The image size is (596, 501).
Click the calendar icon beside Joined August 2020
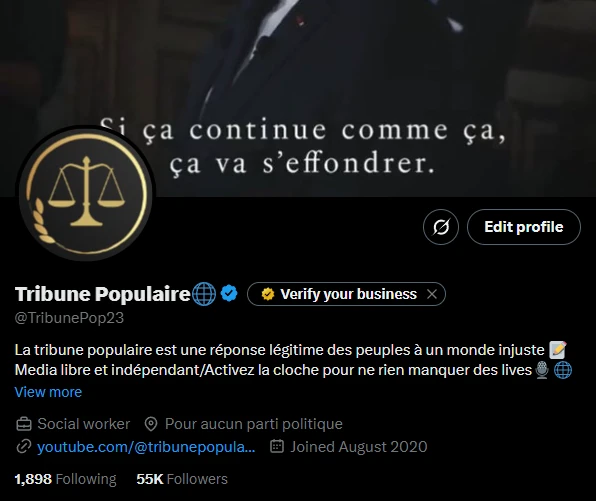(277, 446)
